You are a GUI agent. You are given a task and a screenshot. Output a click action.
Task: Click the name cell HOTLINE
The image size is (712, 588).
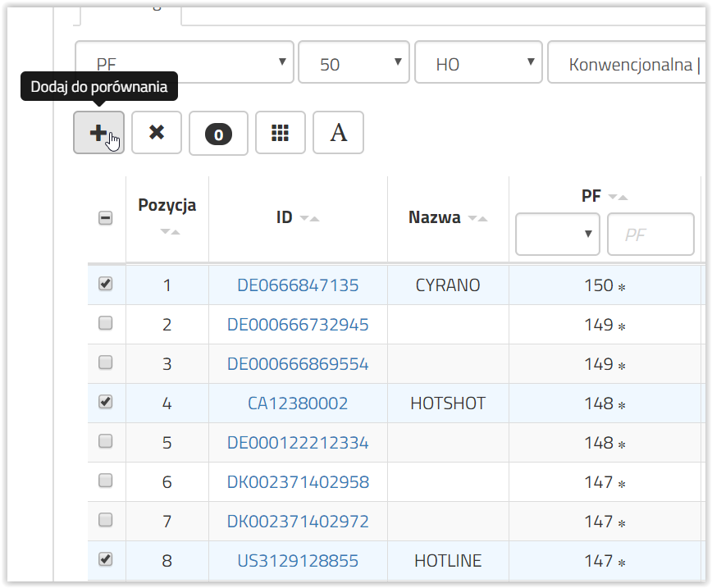448,561
